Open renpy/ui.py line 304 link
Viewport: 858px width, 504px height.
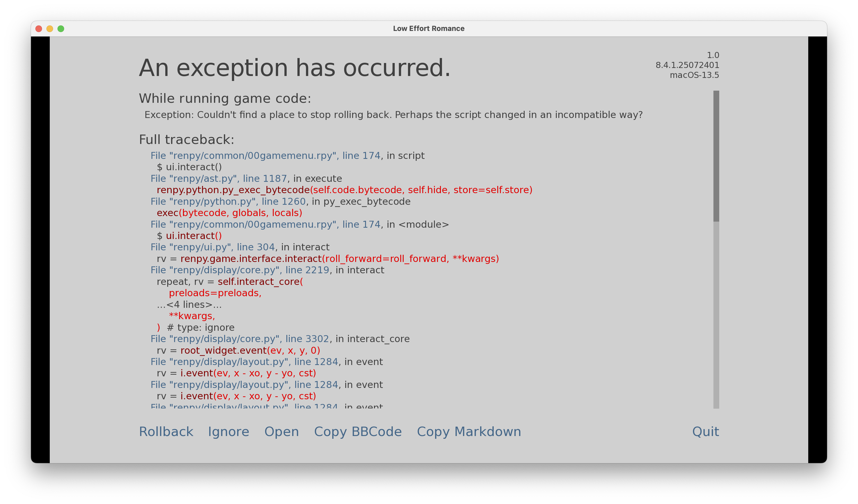(213, 247)
